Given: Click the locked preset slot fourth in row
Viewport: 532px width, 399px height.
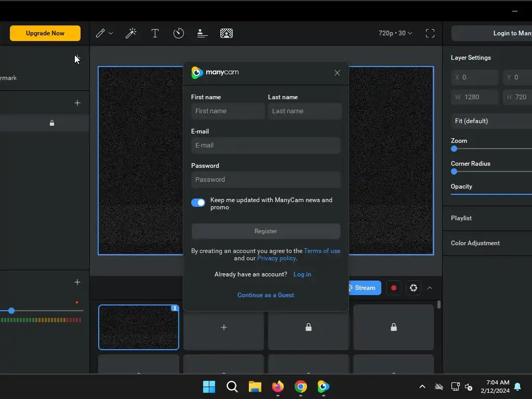Looking at the screenshot, I should coord(394,327).
